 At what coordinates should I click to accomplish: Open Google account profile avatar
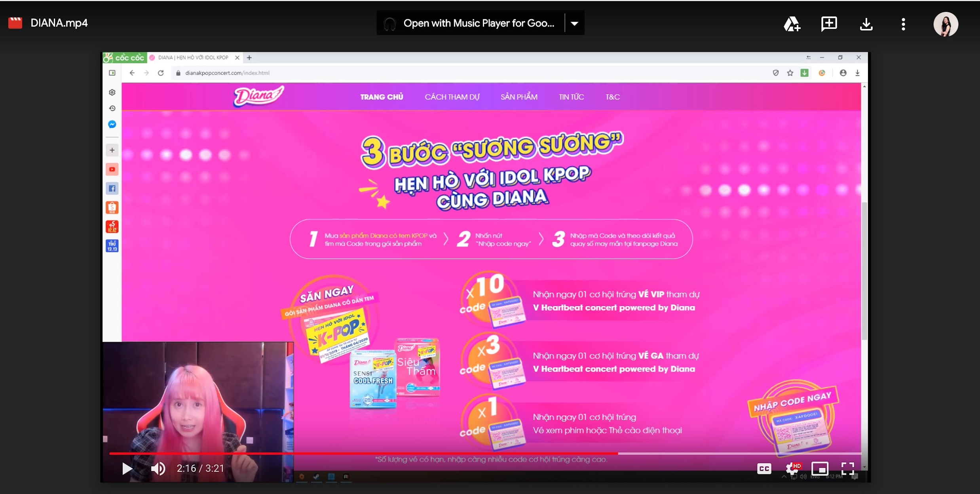tap(946, 24)
